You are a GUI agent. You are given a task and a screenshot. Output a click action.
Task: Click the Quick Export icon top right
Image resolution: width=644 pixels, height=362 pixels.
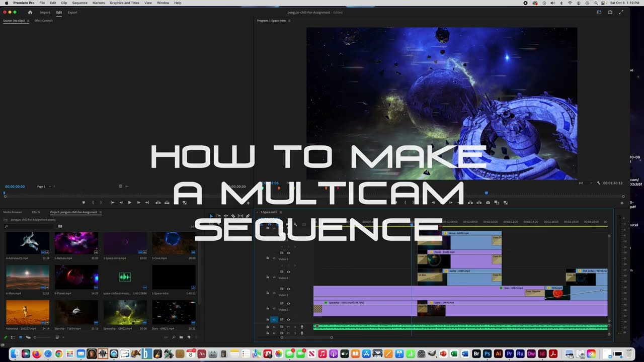click(x=610, y=12)
